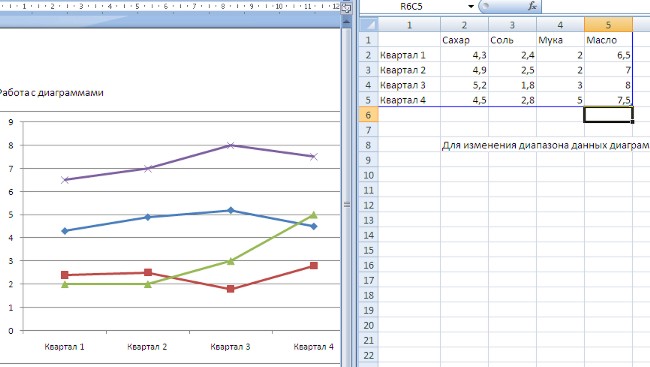Click the active empty cell R6C5
This screenshot has height=367, width=650.
pyautogui.click(x=609, y=115)
